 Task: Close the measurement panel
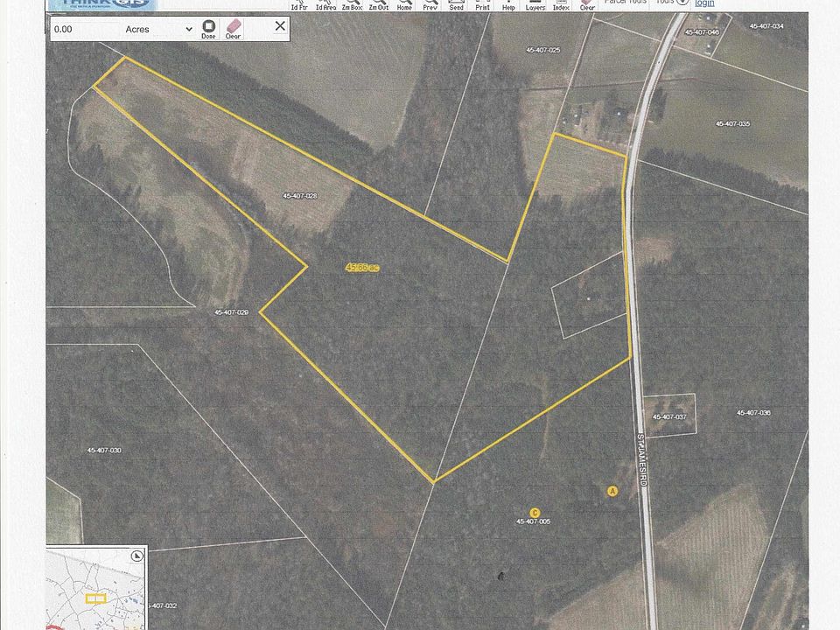(x=280, y=25)
